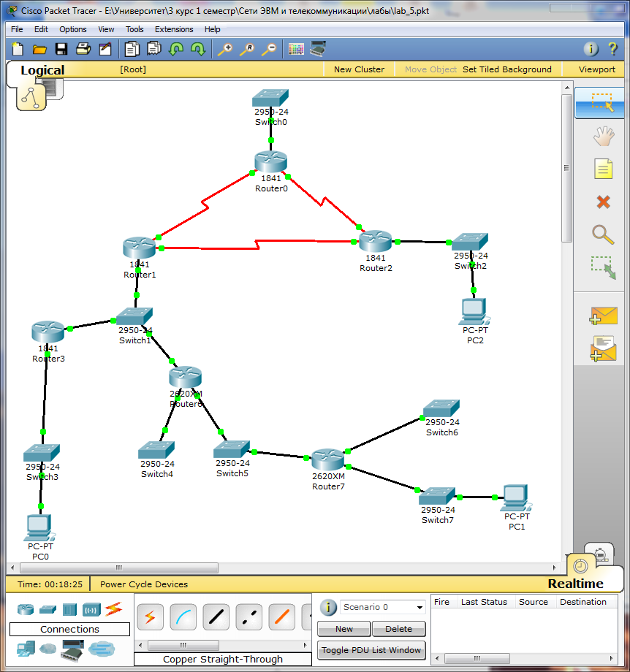Select the Custom Made Devices icon
Screen dimensions: 630x672
tap(72, 649)
